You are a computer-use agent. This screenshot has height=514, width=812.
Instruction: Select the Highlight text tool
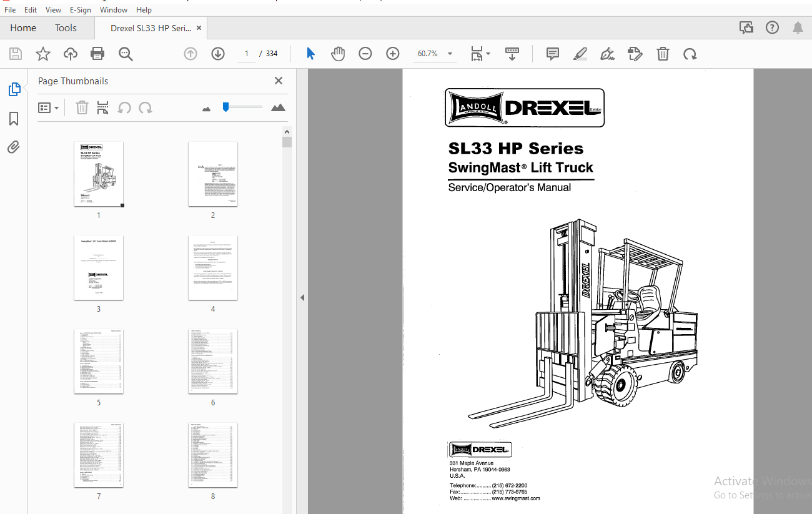pos(580,54)
